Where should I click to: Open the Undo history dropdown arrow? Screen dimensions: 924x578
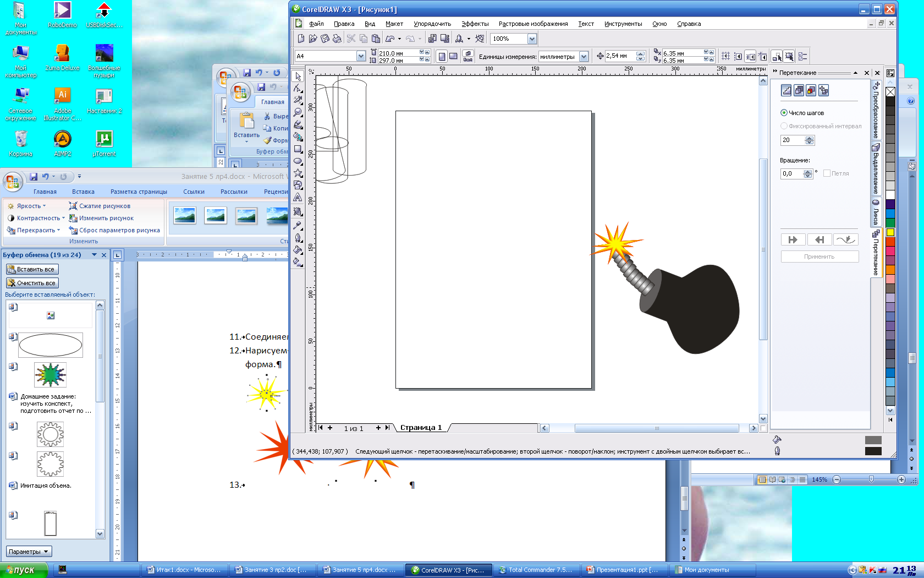coord(399,39)
